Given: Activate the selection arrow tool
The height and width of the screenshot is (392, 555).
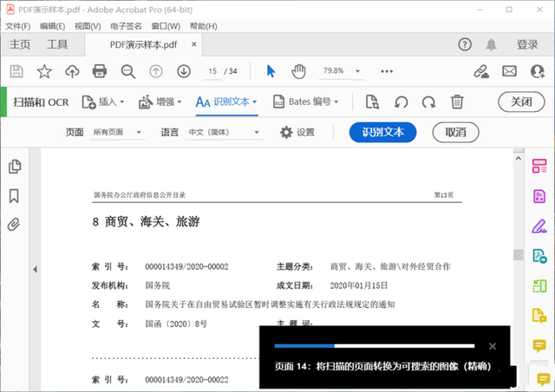Looking at the screenshot, I should click(271, 71).
